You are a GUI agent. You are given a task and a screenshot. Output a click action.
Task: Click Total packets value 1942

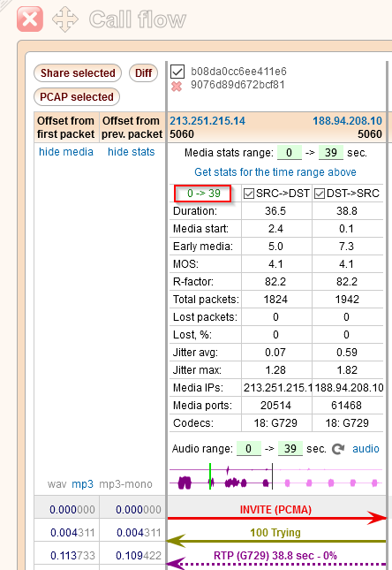(347, 300)
